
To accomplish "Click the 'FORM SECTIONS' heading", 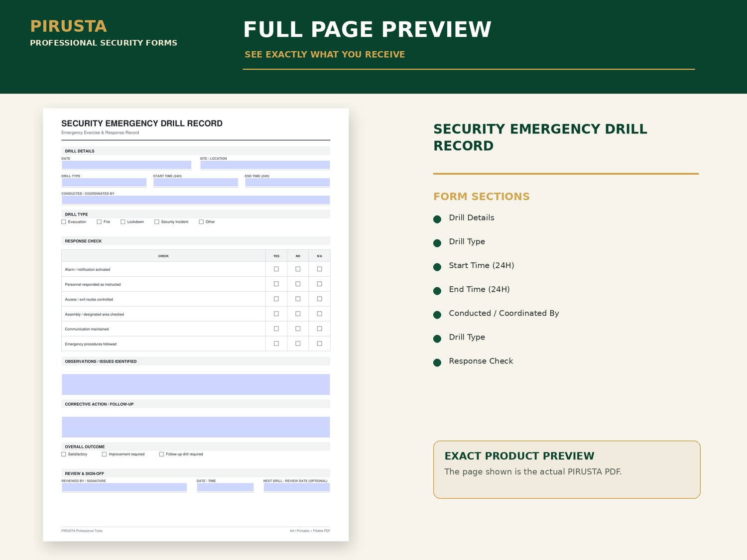I will [x=482, y=197].
